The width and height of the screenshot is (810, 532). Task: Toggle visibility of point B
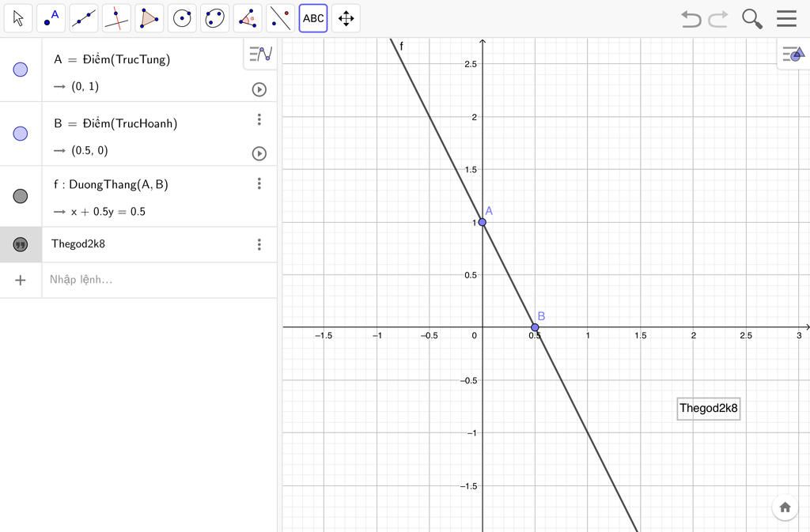(20, 134)
